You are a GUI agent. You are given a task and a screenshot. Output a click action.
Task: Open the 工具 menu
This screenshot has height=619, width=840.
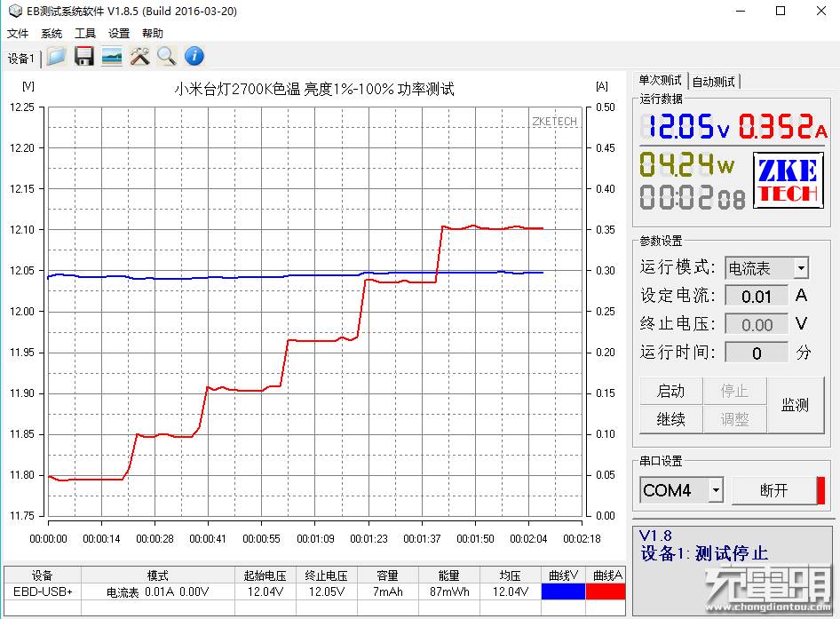coord(85,33)
